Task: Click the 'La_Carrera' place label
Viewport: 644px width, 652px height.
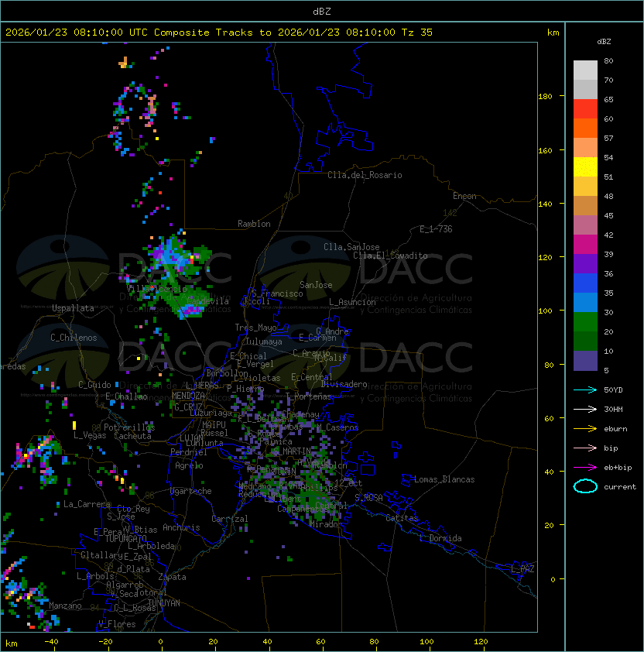Action: (x=87, y=504)
